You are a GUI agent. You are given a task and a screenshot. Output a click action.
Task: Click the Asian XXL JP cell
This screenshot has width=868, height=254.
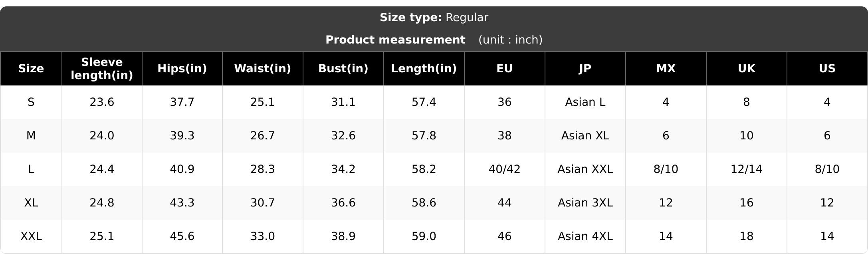[x=585, y=169]
